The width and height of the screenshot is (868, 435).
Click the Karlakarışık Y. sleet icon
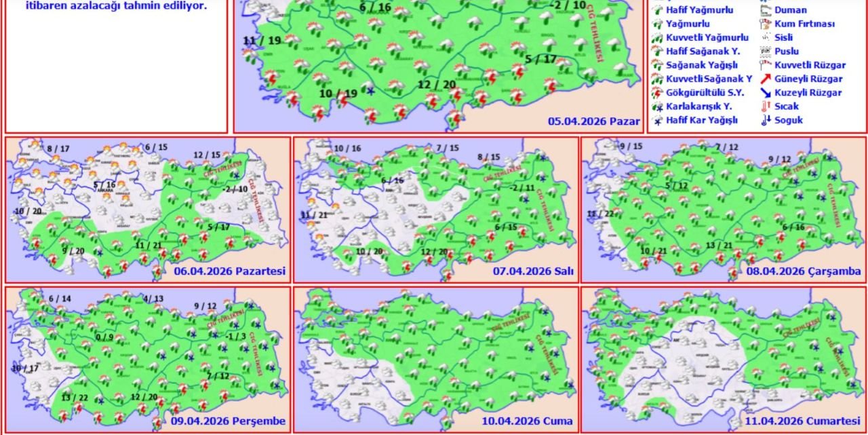(x=657, y=107)
